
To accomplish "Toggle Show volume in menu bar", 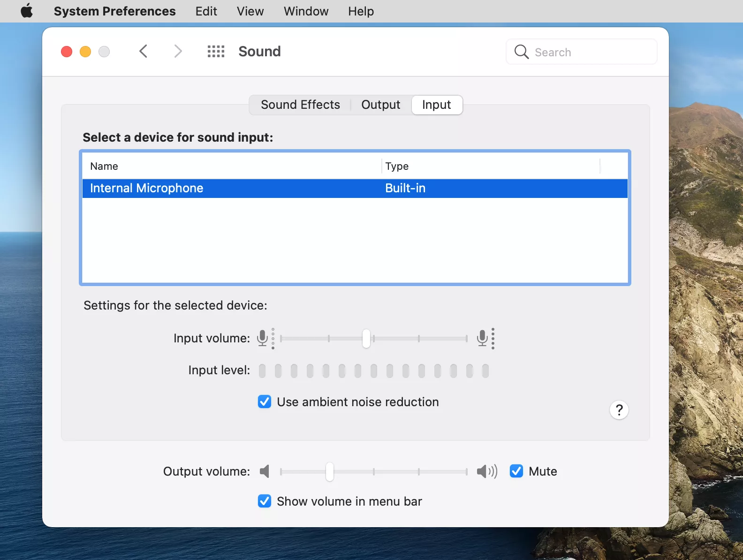I will pos(265,501).
